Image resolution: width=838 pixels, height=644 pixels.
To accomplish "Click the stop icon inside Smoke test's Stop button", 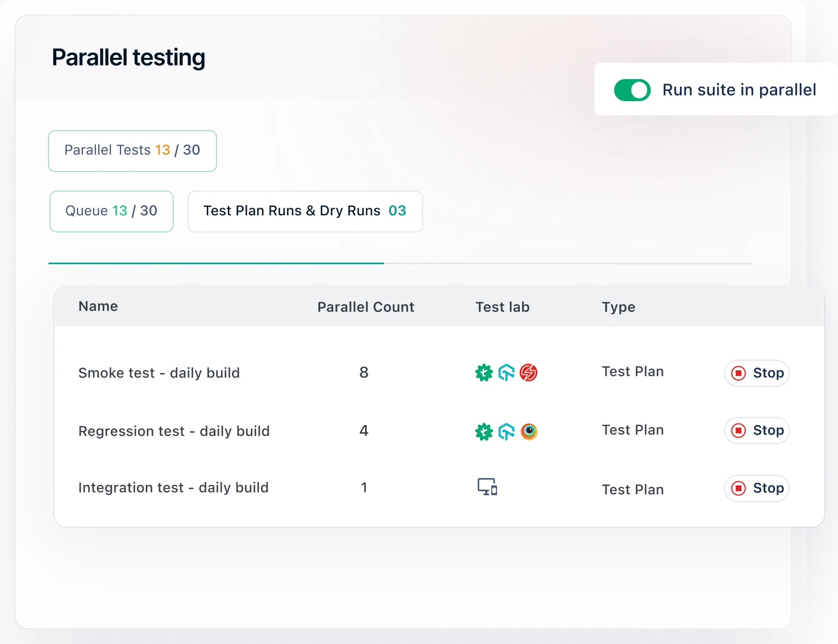I will click(739, 373).
